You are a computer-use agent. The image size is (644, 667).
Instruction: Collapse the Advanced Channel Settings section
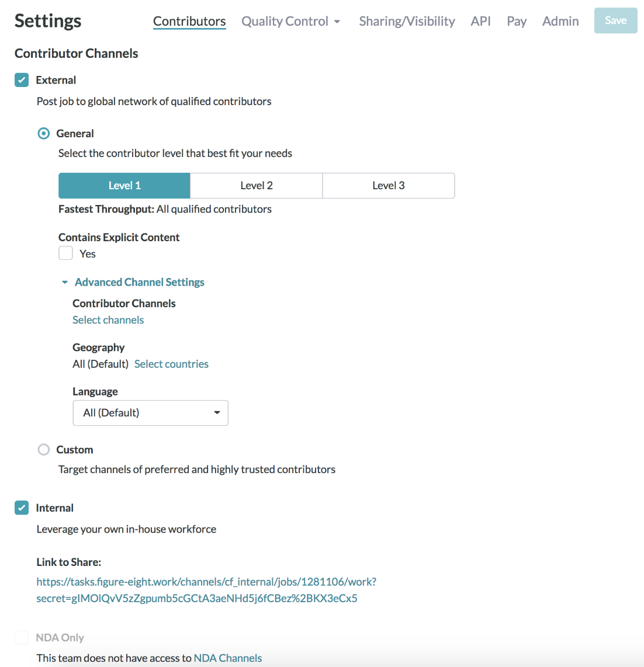pos(139,282)
